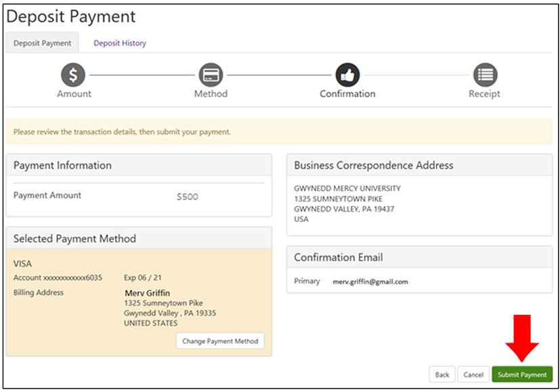Click the Merv Griffin billing name
The height and width of the screenshot is (392, 560).
(147, 293)
